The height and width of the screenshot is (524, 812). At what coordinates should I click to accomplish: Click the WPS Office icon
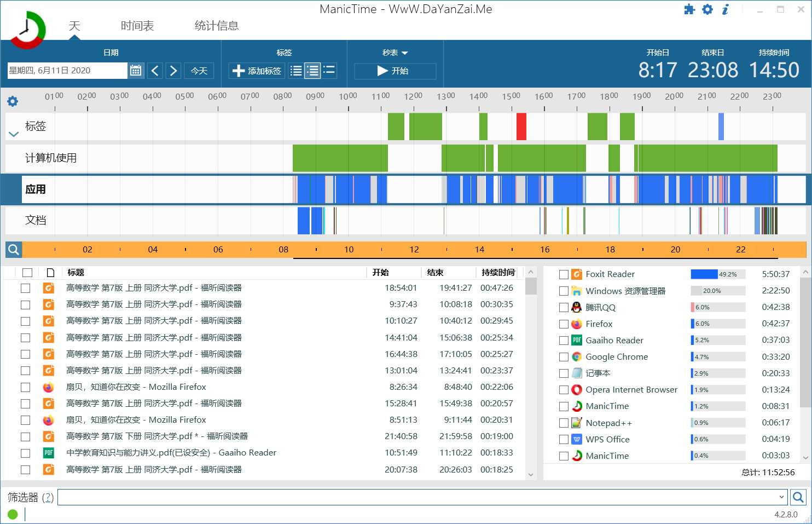(x=577, y=439)
